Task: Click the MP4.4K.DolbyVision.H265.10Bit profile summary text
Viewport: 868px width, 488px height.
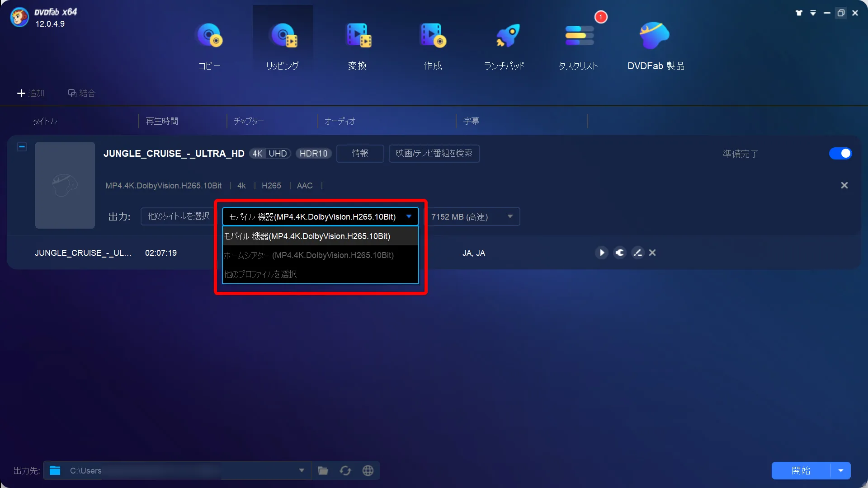Action: [163, 186]
